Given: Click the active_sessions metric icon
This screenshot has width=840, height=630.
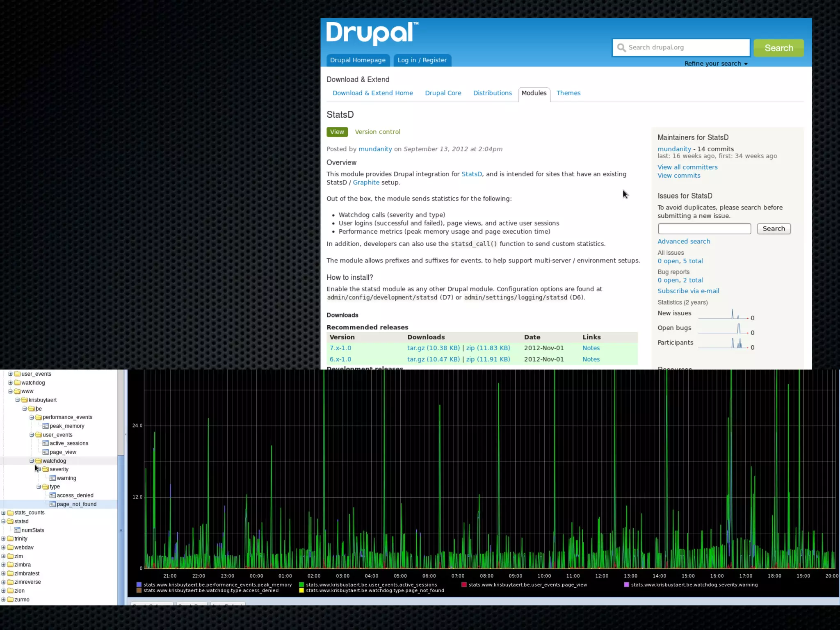Looking at the screenshot, I should 46,443.
